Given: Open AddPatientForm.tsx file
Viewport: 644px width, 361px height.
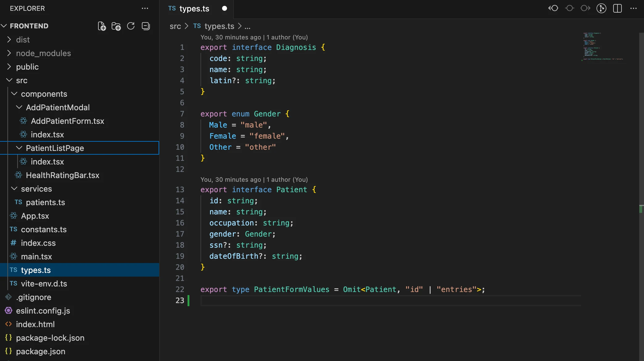Looking at the screenshot, I should click(x=80, y=121).
